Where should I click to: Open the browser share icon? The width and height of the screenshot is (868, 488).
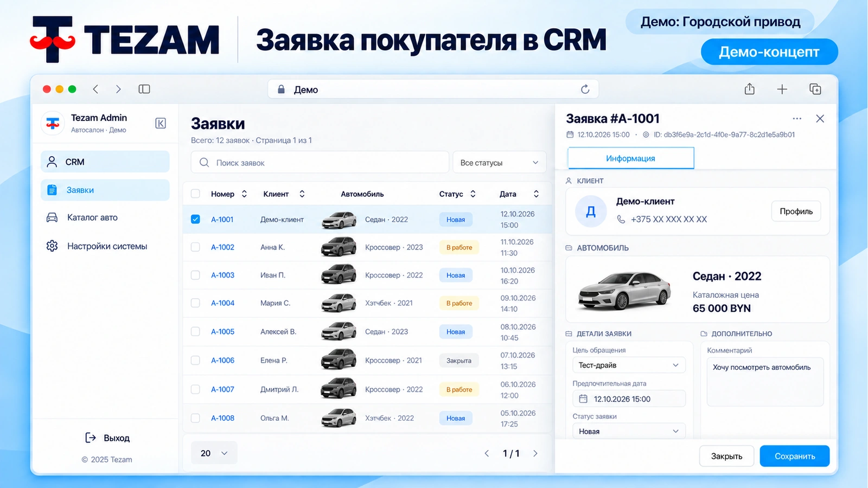tap(750, 89)
